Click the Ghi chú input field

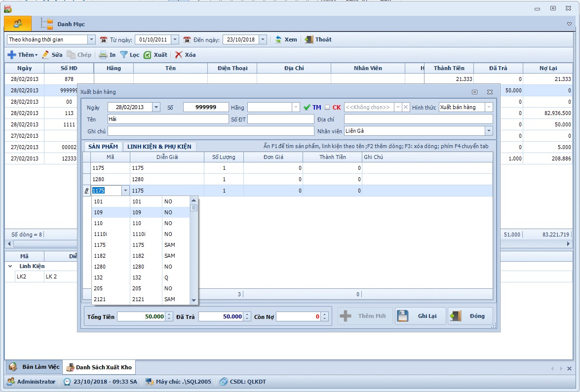click(211, 131)
